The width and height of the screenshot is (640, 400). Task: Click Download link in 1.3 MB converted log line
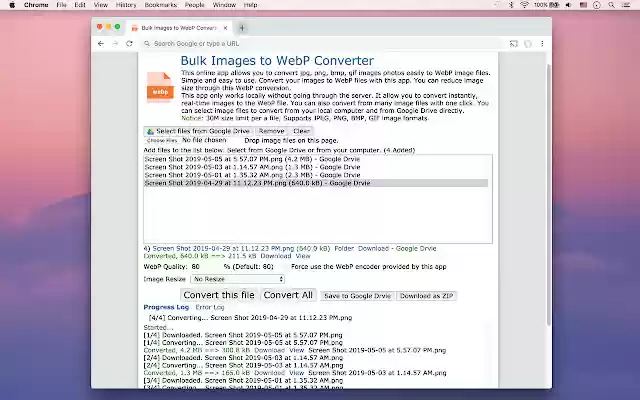coord(269,373)
